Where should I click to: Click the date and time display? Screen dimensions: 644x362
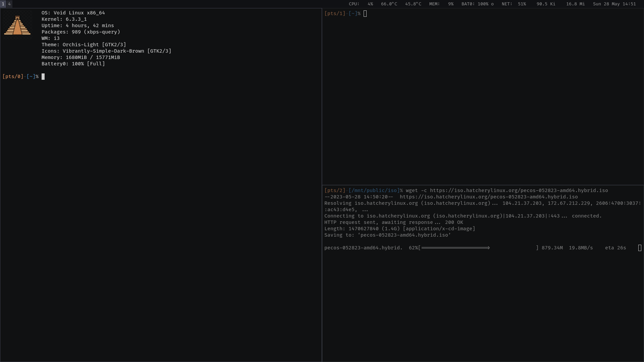[x=614, y=4]
